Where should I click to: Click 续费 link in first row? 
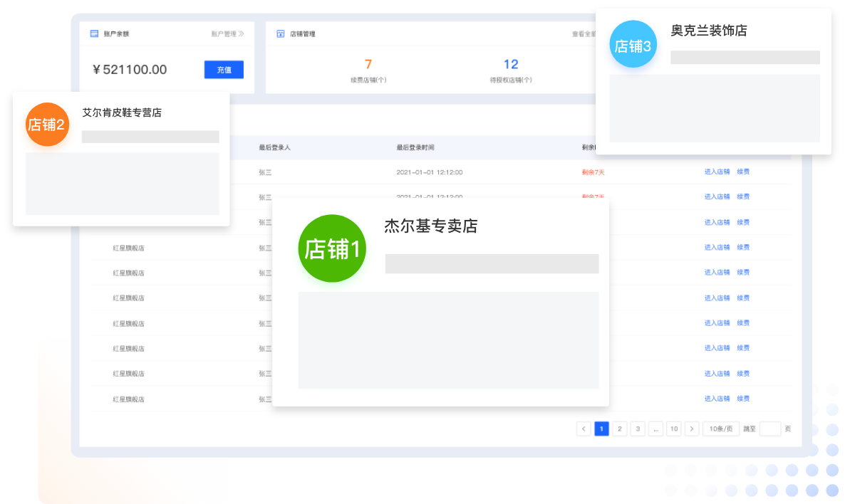pos(743,172)
